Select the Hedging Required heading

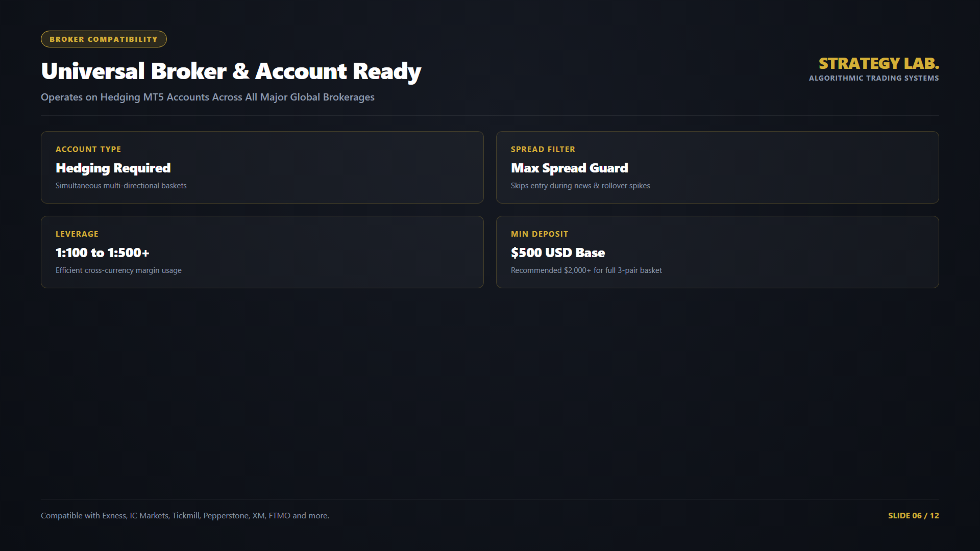coord(113,168)
